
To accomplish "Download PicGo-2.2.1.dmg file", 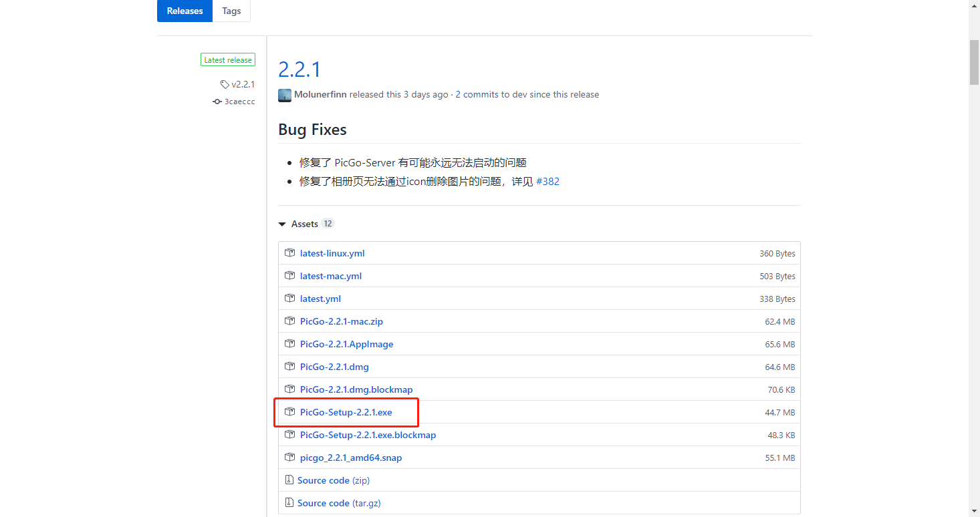I will coord(334,367).
